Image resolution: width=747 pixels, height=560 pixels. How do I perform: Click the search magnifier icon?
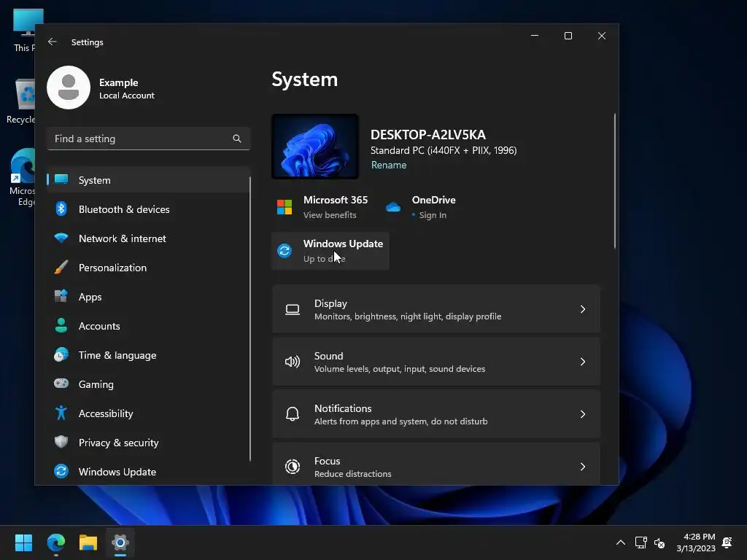(237, 139)
